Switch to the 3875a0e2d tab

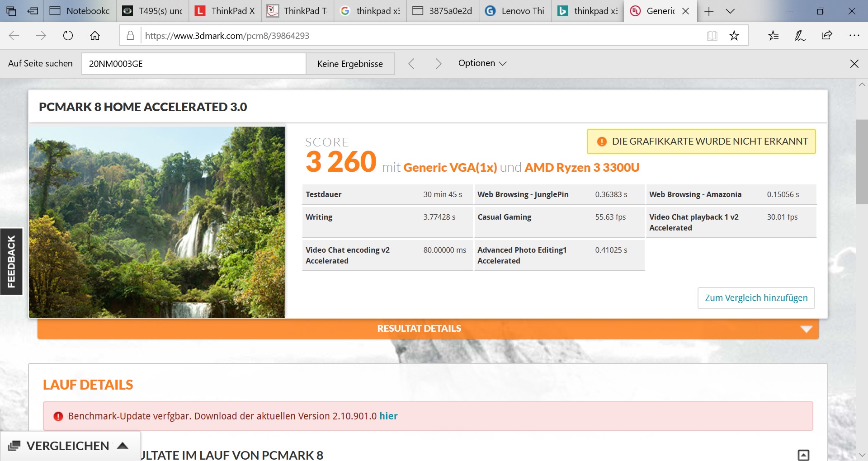click(x=443, y=11)
